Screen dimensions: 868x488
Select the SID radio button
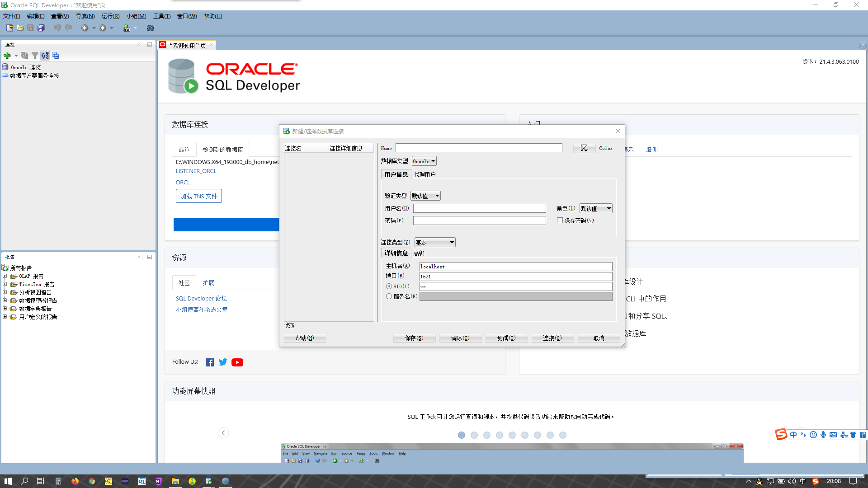point(389,286)
